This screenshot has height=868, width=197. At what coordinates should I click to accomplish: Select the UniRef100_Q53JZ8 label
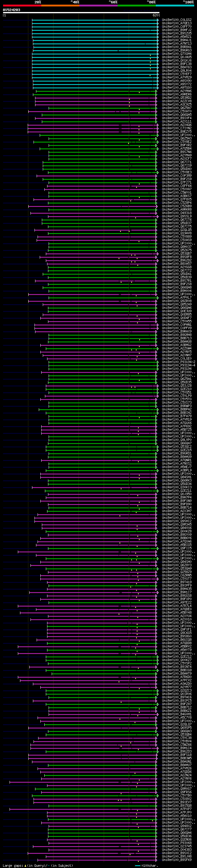click(x=177, y=386)
